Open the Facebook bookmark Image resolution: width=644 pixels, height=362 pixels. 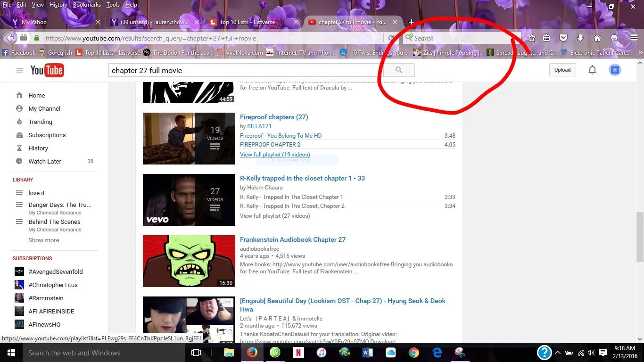coord(19,53)
